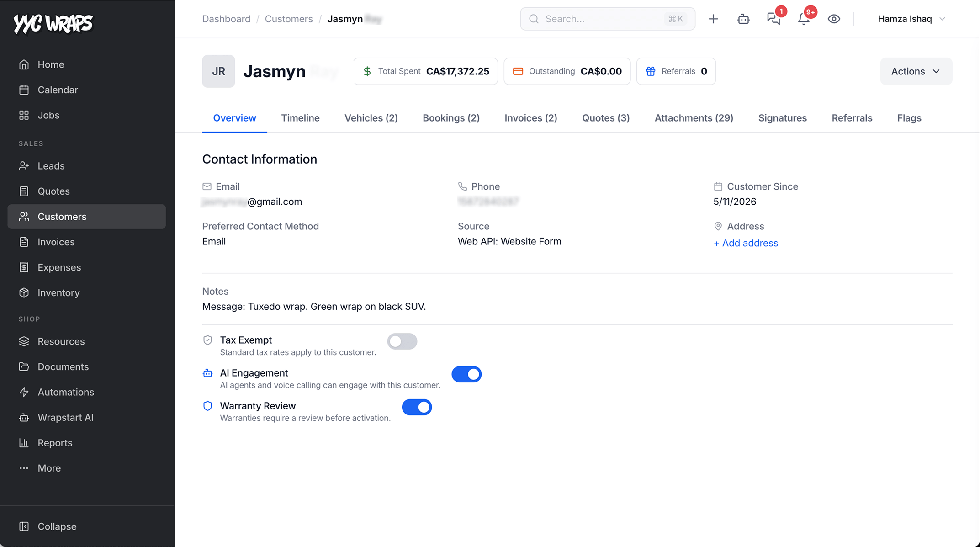Image resolution: width=980 pixels, height=547 pixels.
Task: Open the Invoices (2) tab
Action: [x=531, y=118]
